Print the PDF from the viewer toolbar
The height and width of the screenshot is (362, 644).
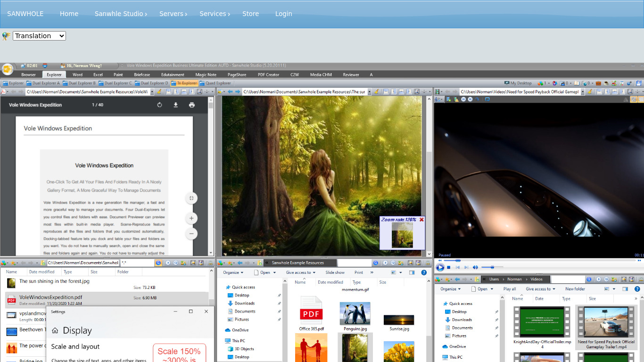192,105
